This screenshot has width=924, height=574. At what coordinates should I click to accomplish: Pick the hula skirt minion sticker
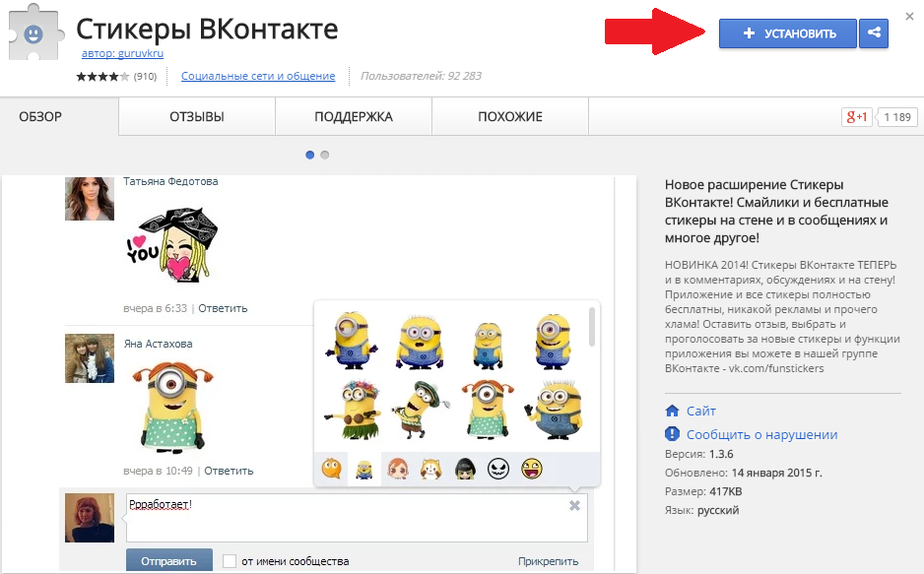click(353, 410)
